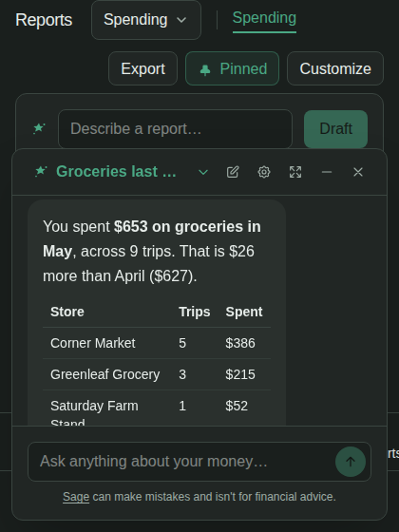Click the $386 spent value
Viewport: 399px width, 532px height.
(x=240, y=343)
